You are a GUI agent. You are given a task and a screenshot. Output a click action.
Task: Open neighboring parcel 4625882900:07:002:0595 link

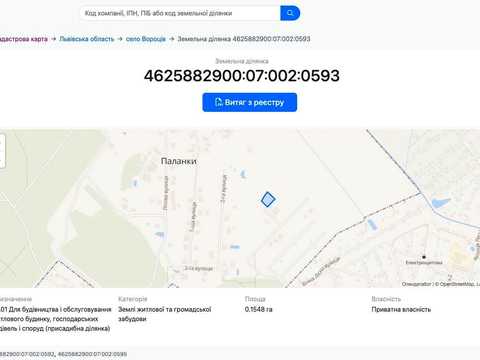92,354
